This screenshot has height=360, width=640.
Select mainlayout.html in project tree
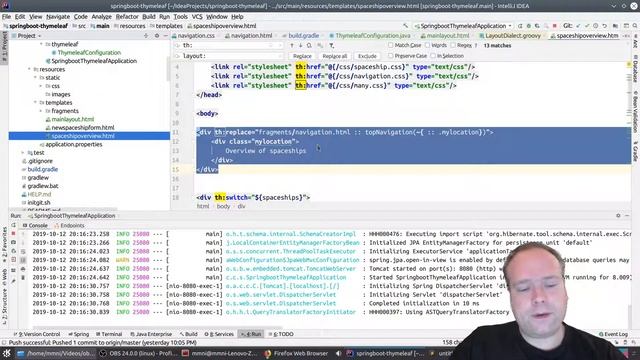[x=69, y=119]
